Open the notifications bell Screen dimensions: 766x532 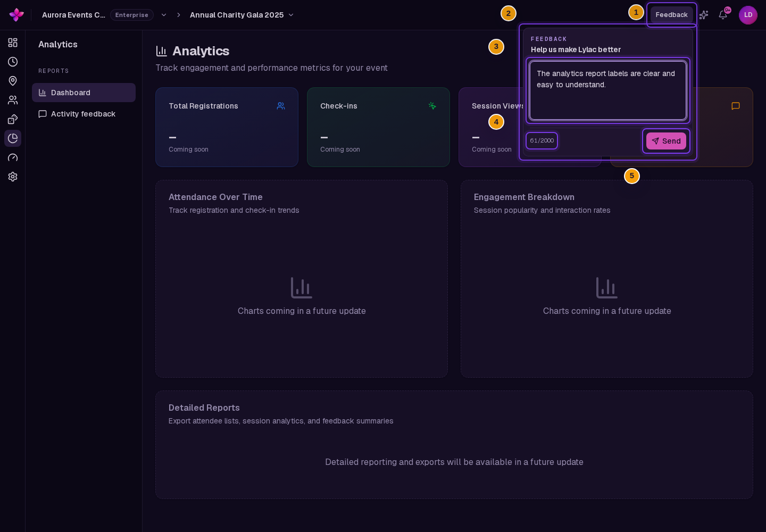(x=723, y=15)
